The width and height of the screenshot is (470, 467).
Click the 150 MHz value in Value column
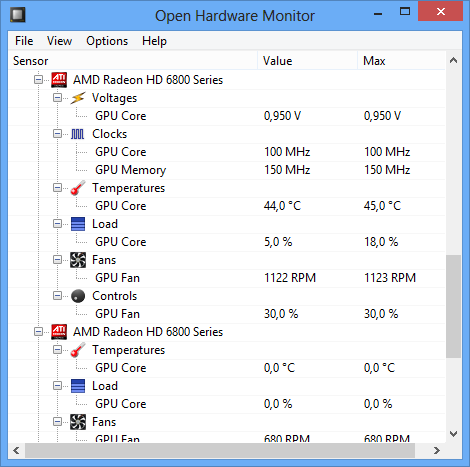[x=287, y=170]
